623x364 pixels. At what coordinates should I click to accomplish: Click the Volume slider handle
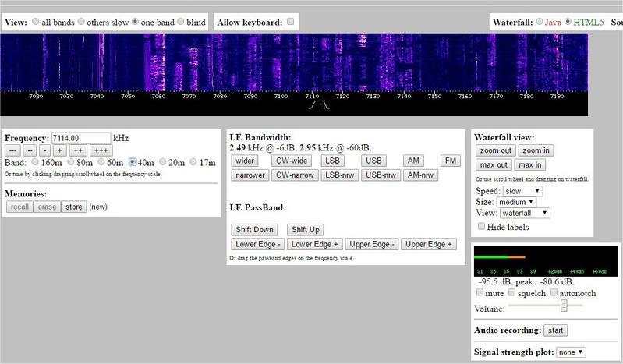click(x=564, y=306)
